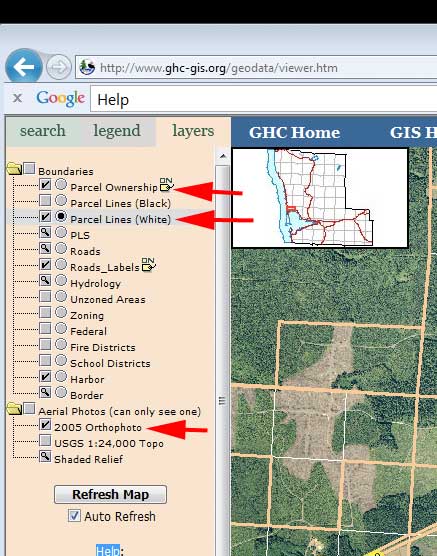Enable the Parcel Lines (Black) checkbox
Screen dimensions: 437x556
(45, 201)
